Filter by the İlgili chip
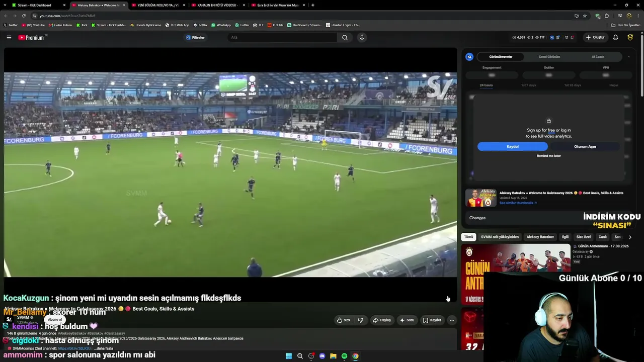The height and width of the screenshot is (362, 644). tap(565, 237)
